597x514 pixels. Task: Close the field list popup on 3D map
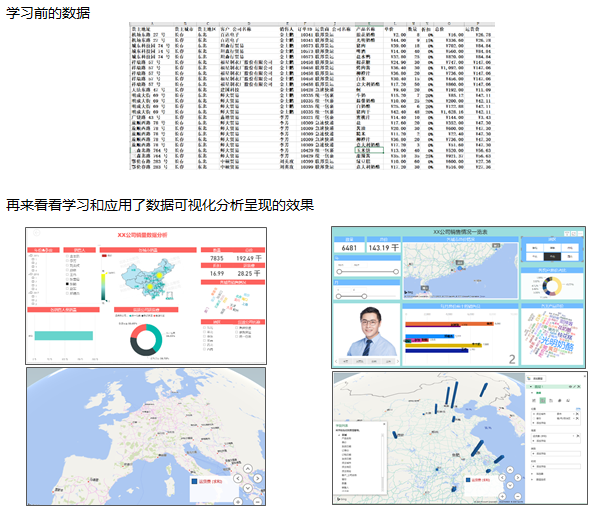384,424
